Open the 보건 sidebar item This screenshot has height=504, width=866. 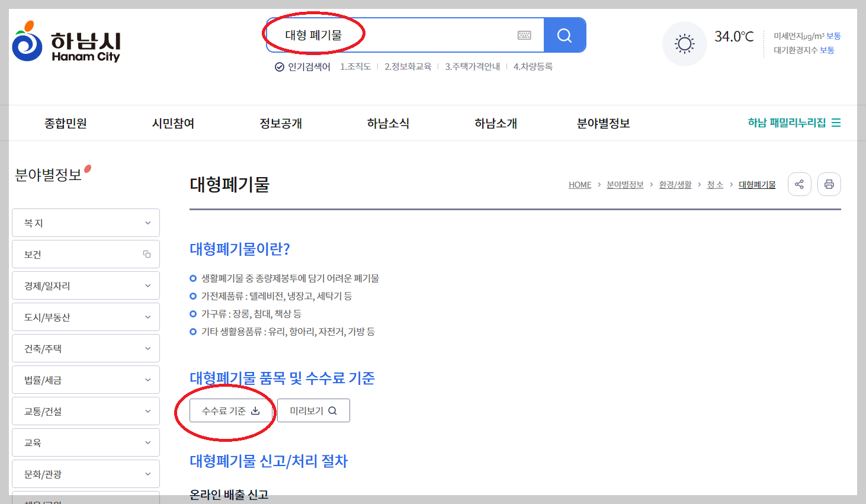point(86,254)
